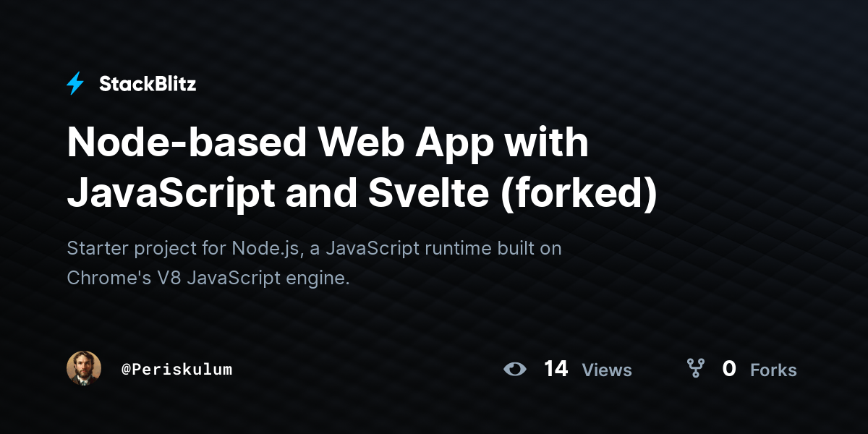Click the 14 view count number
This screenshot has height=434, width=868.
coord(556,369)
